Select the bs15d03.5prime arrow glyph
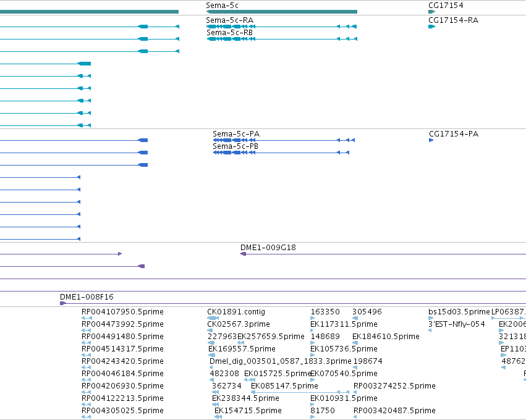This screenshot has width=526, height=420. [431, 318]
